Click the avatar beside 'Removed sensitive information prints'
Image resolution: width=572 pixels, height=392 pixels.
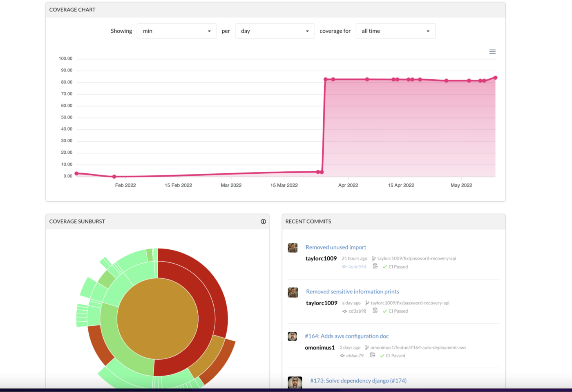point(293,292)
